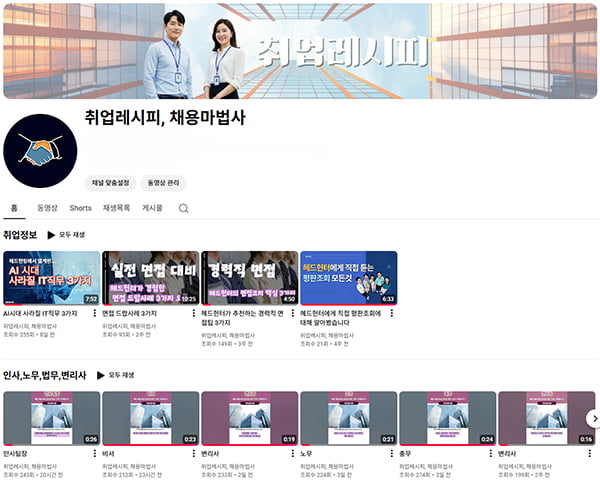Open the Shorts tab
Image resolution: width=600 pixels, height=489 pixels.
pos(80,208)
